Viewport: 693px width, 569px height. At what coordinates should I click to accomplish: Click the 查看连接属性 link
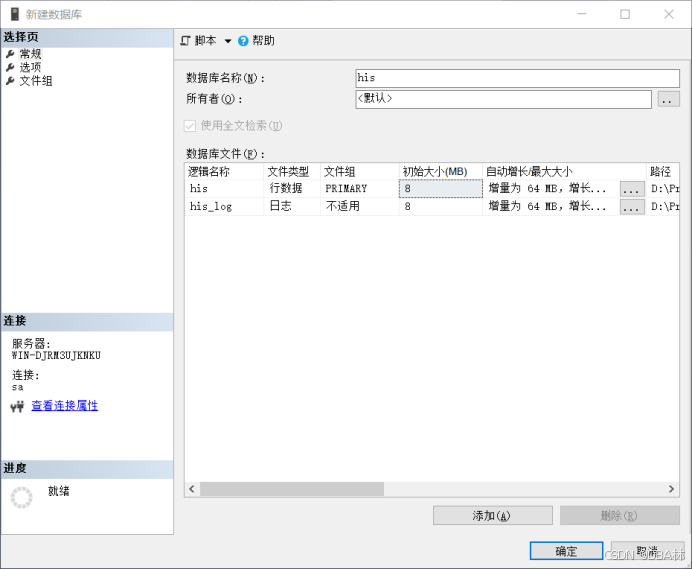coord(65,405)
